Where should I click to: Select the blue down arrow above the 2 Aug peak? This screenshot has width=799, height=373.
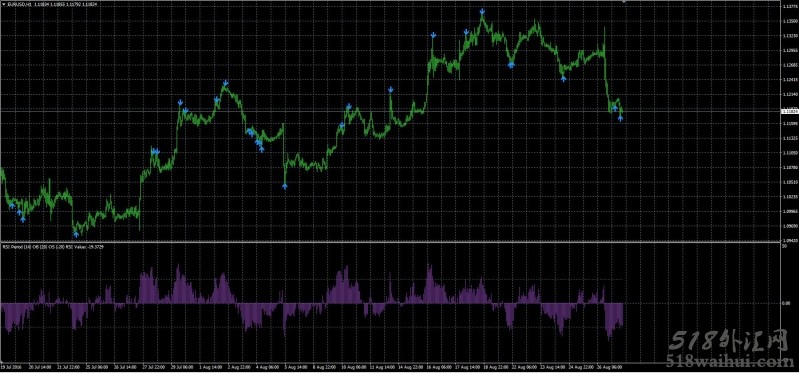click(225, 83)
